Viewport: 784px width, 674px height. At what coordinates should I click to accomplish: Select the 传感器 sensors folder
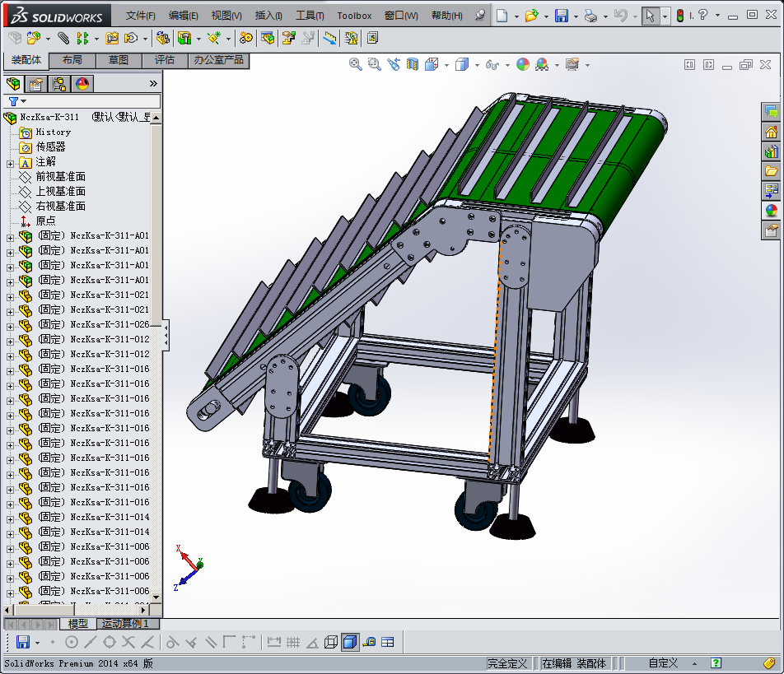(x=50, y=146)
